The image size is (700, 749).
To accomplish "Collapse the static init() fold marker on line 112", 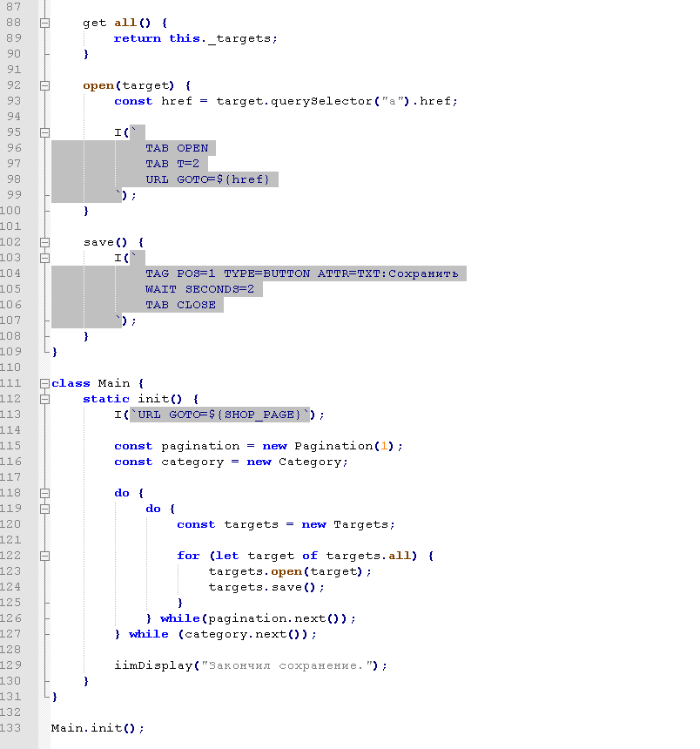I will pos(44,399).
